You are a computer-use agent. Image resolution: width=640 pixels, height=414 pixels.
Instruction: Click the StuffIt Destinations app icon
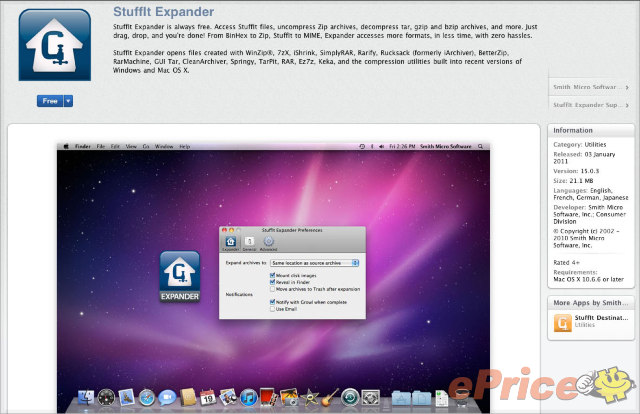coord(562,323)
